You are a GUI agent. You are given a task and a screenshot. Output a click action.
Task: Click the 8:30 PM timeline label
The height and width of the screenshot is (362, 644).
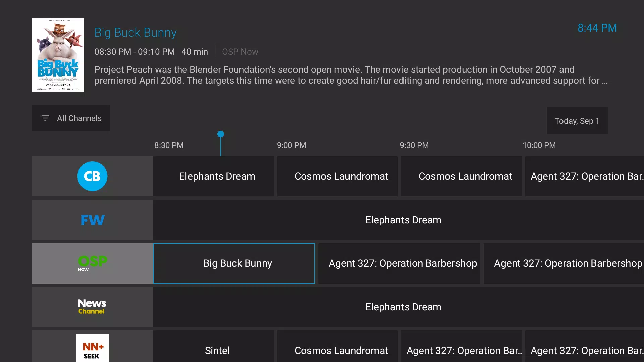pos(169,145)
